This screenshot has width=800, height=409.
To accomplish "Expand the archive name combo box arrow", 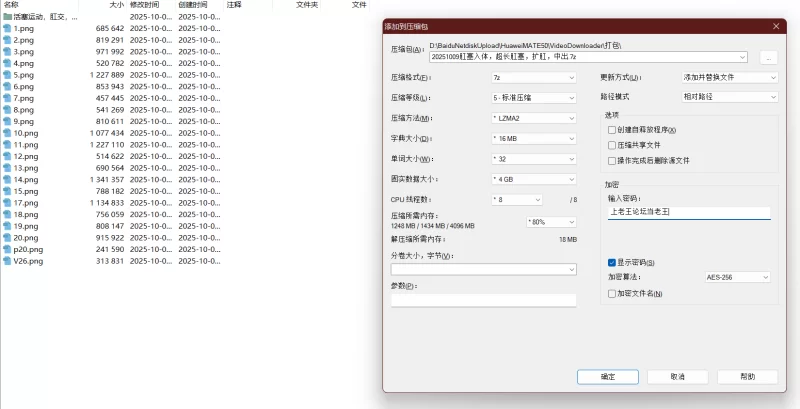I will click(742, 57).
